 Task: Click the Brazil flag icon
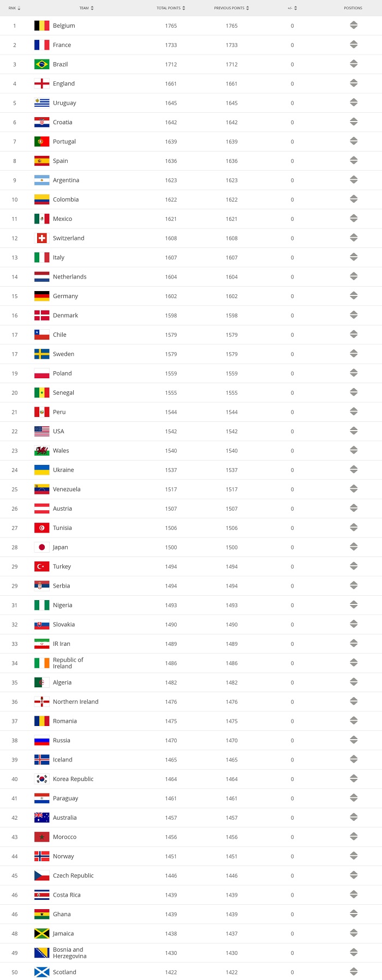41,64
